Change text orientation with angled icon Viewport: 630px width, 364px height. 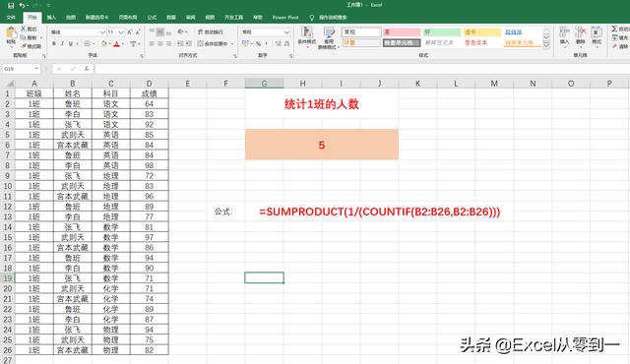click(x=181, y=31)
